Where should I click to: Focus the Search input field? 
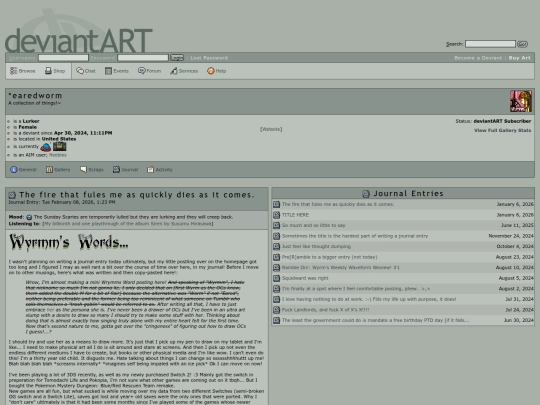[x=490, y=44]
